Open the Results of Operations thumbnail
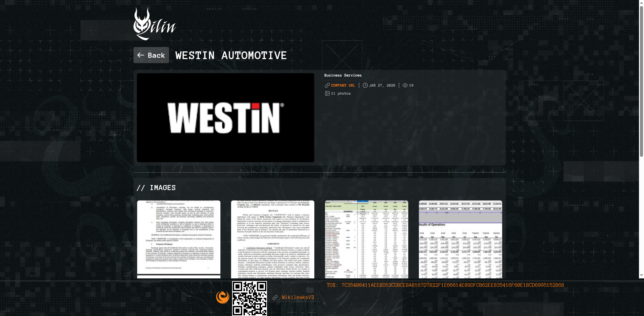644x316 pixels. point(461,239)
